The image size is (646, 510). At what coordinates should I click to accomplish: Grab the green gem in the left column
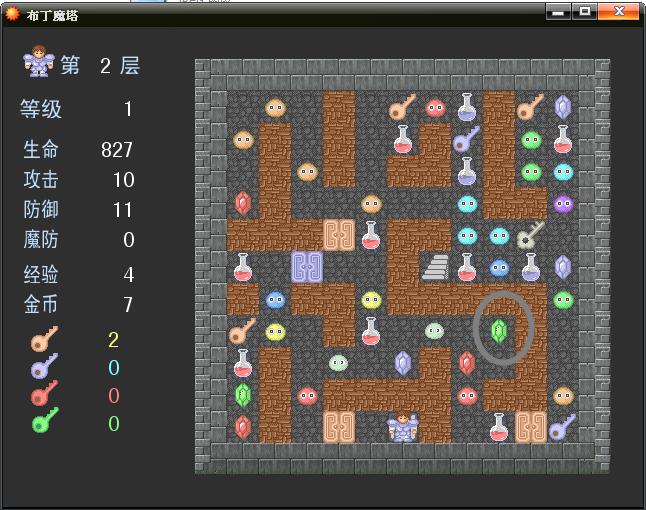pyautogui.click(x=243, y=396)
